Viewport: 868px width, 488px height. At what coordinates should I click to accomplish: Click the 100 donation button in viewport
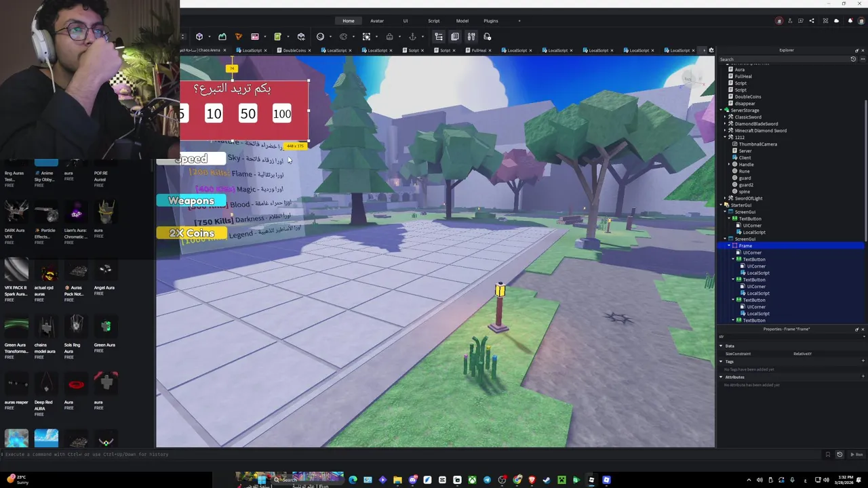click(282, 115)
